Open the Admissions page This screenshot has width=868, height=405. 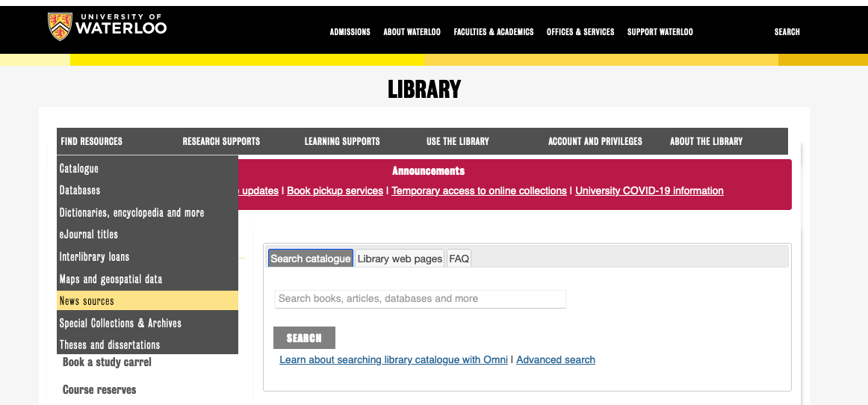click(x=350, y=32)
